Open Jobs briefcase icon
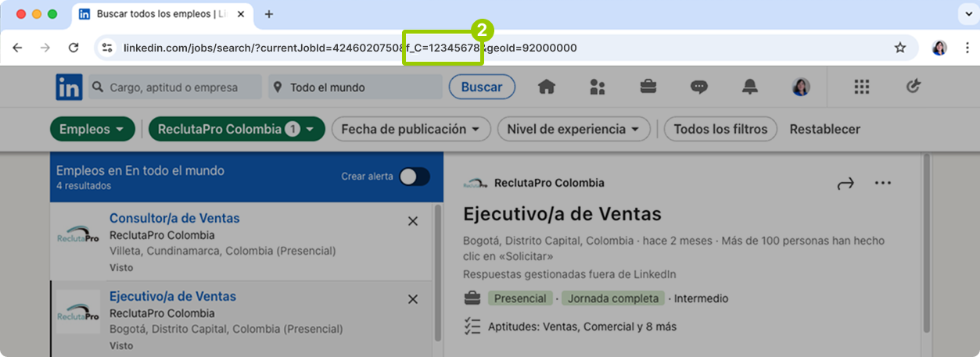980x357 pixels. point(648,87)
